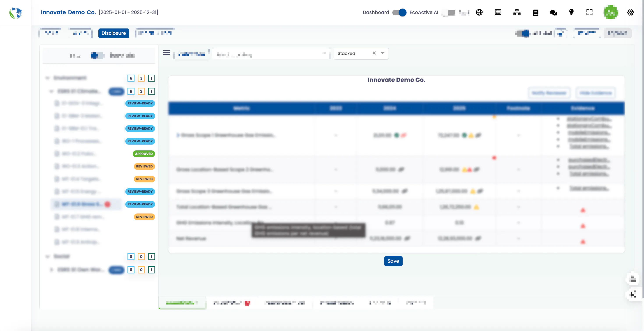Clear the Stacked selection with the X
This screenshot has width=644, height=331.
click(374, 53)
